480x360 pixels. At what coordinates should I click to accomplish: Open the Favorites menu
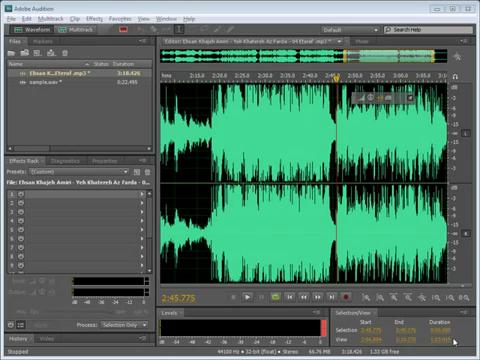120,19
